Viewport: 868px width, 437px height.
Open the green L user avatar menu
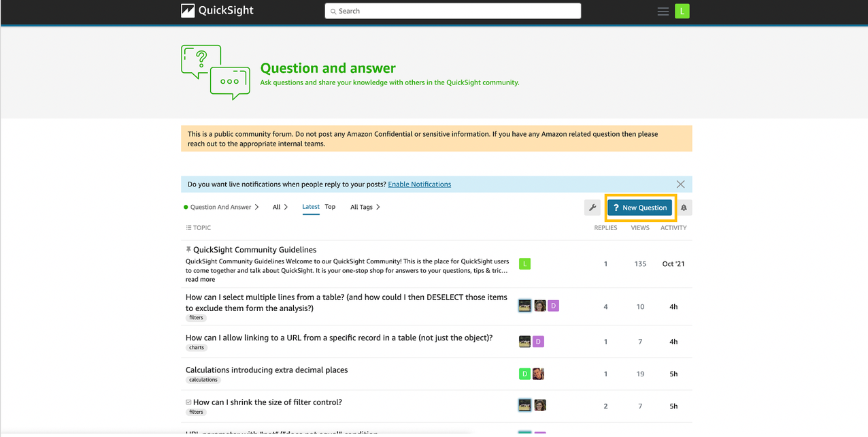tap(682, 11)
